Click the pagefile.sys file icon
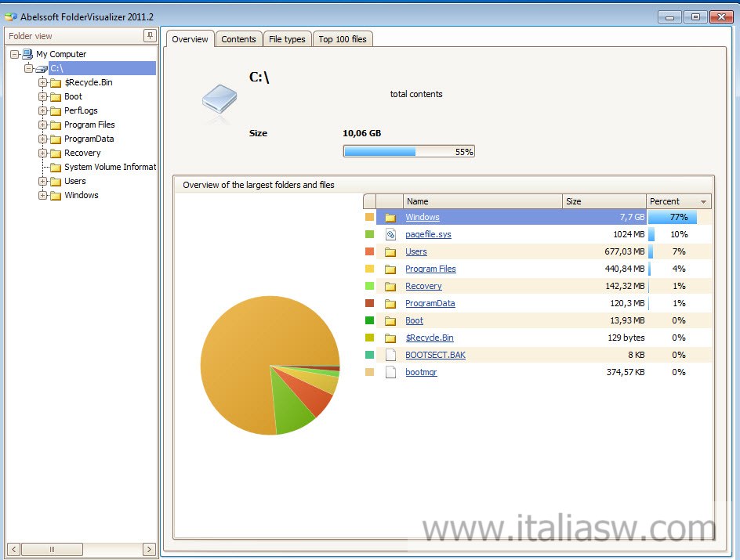This screenshot has height=560, width=740. (x=390, y=234)
